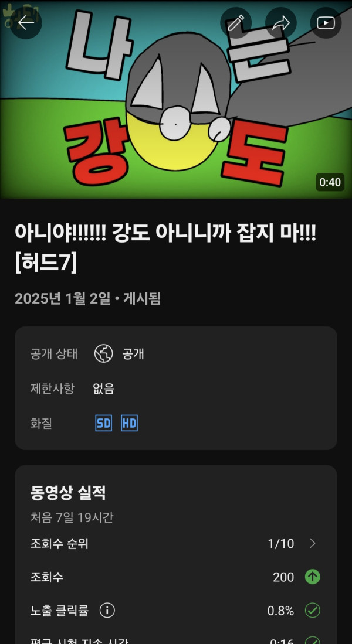The image size is (352, 644).
Task: Tap the green checkmark beside 0.8%
Action: [x=313, y=611]
